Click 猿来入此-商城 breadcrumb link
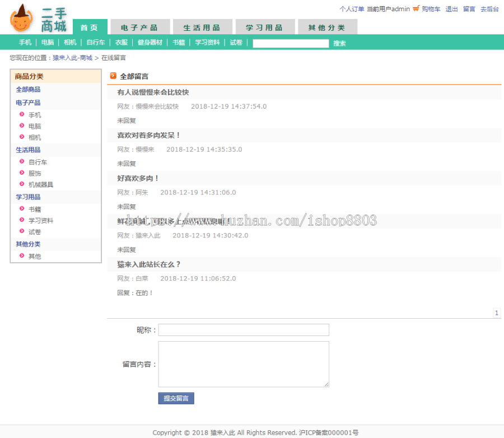This screenshot has height=438, width=504. point(73,58)
